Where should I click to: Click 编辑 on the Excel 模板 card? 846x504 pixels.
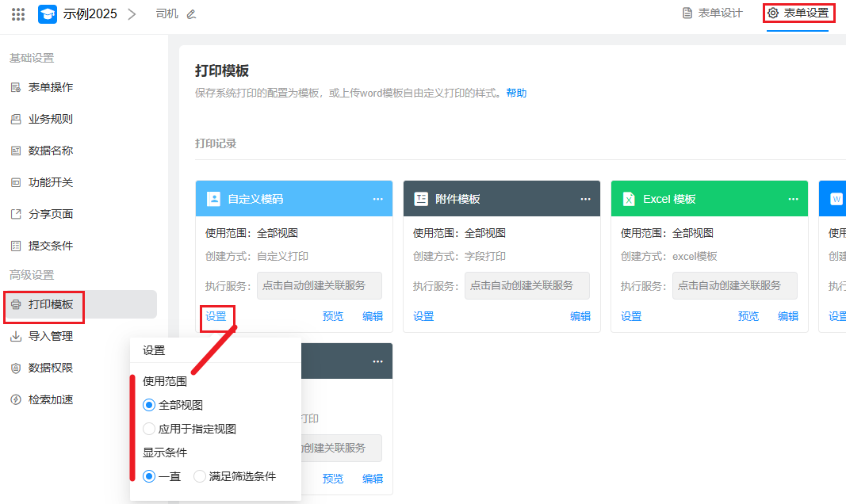pos(788,316)
